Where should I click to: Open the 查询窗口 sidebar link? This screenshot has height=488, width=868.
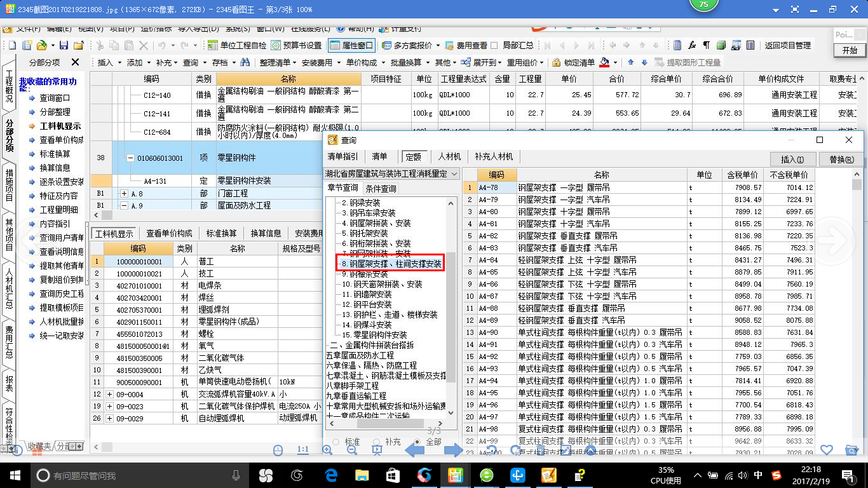coord(55,98)
